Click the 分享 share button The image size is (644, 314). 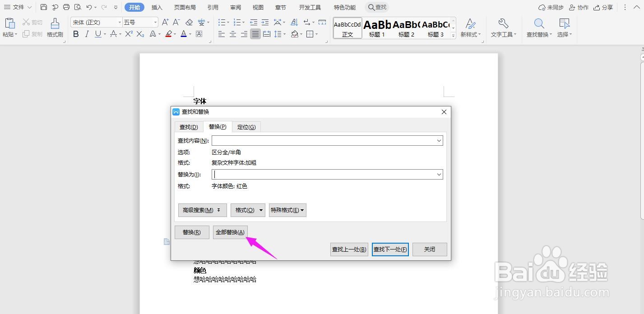(x=603, y=7)
